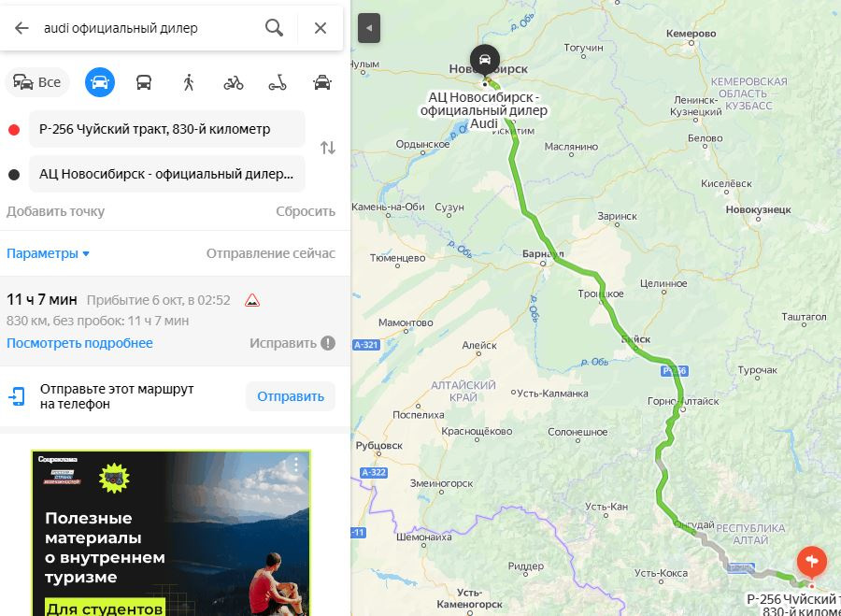Select the car route mode
Screen dimensions: 841x616
pyautogui.click(x=100, y=82)
